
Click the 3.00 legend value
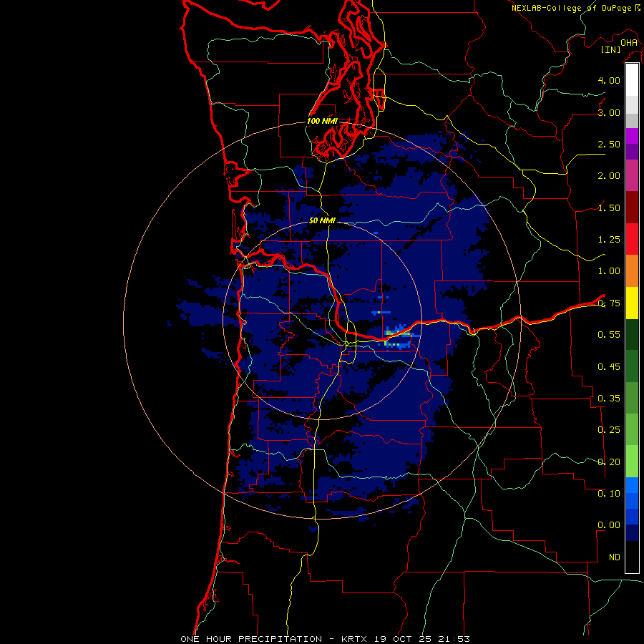(x=609, y=112)
